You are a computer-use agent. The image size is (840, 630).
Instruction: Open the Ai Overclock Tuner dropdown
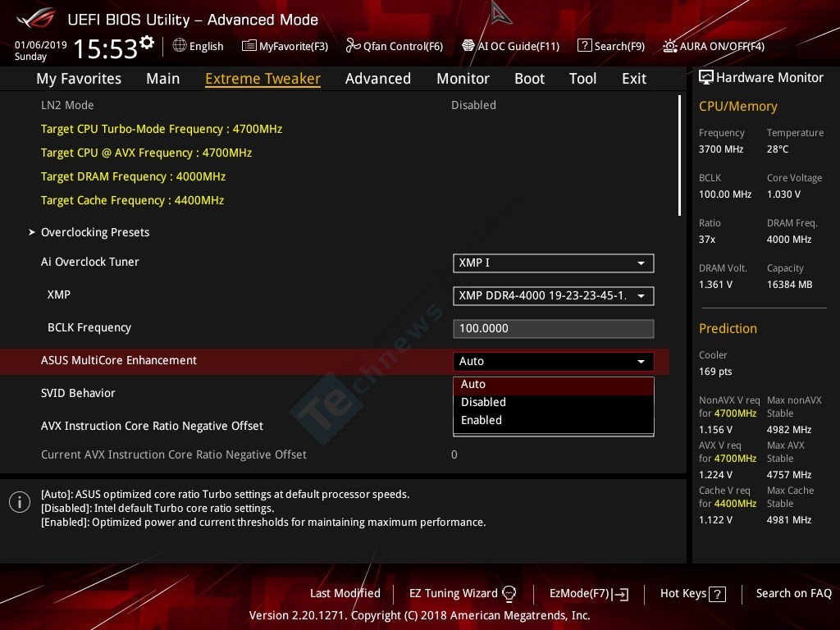553,263
